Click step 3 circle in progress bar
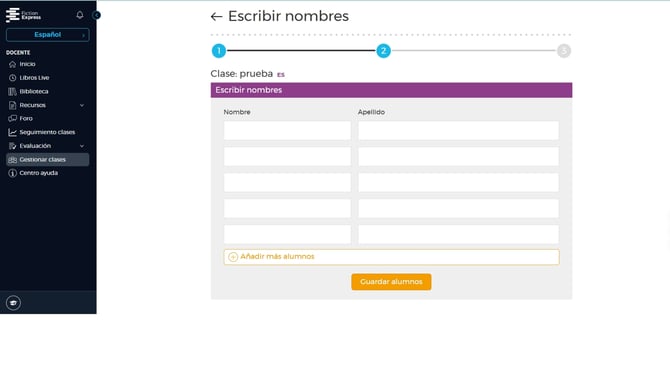The height and width of the screenshot is (376, 670). [564, 51]
